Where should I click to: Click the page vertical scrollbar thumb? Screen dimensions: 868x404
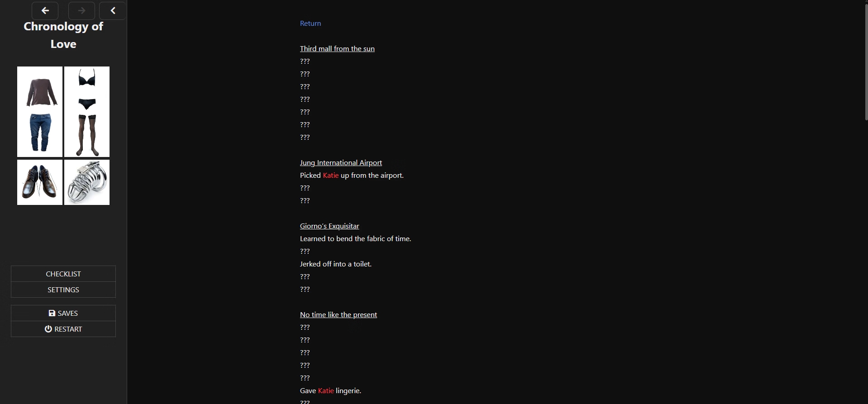tap(865, 61)
